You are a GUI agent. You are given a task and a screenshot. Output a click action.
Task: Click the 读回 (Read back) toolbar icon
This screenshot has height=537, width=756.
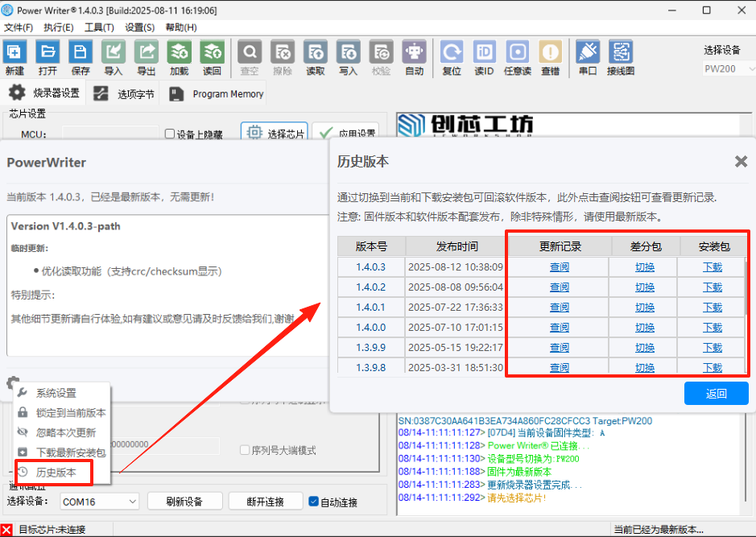212,52
